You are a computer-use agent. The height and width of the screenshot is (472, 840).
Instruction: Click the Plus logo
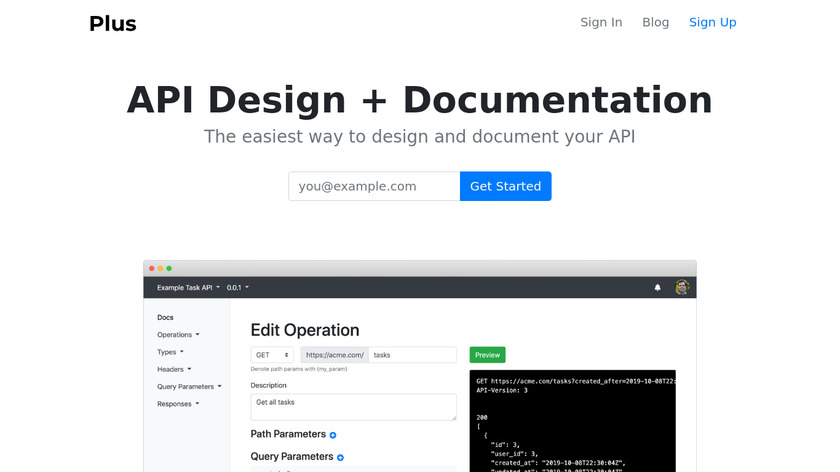(112, 24)
